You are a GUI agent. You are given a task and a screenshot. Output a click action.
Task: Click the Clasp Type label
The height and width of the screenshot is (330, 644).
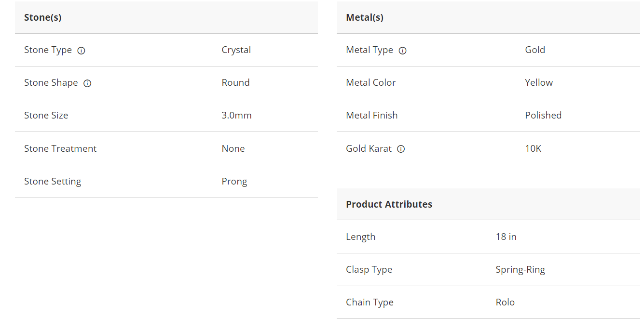(x=369, y=270)
